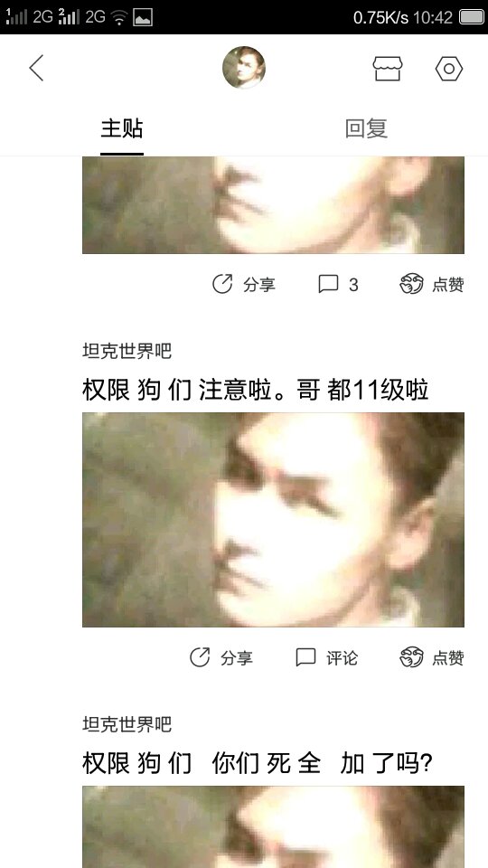Open 评论 on the 11级 post
This screenshot has width=488, height=868.
327,657
